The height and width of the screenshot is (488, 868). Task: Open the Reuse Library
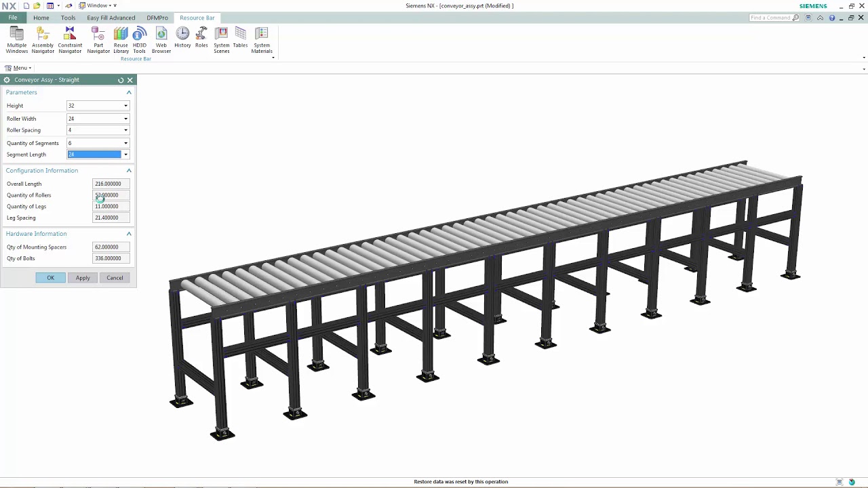[x=121, y=40]
